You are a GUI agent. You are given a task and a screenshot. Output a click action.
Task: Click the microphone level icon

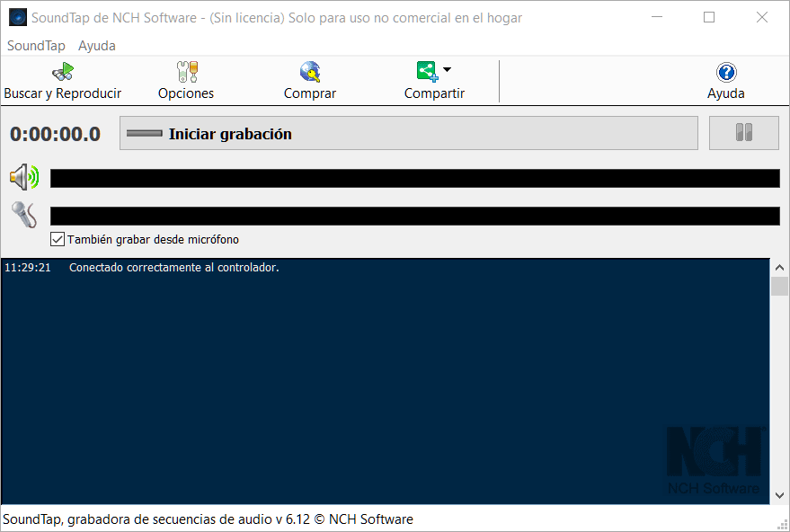point(24,215)
